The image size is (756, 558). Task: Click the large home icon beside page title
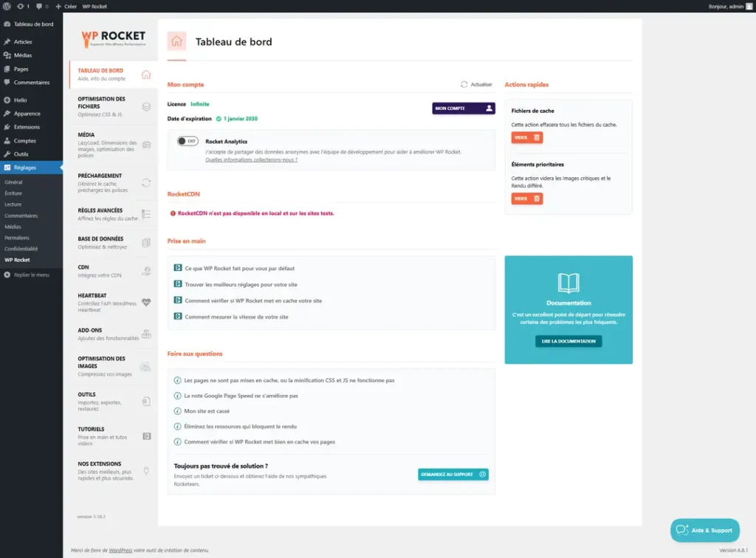click(176, 41)
